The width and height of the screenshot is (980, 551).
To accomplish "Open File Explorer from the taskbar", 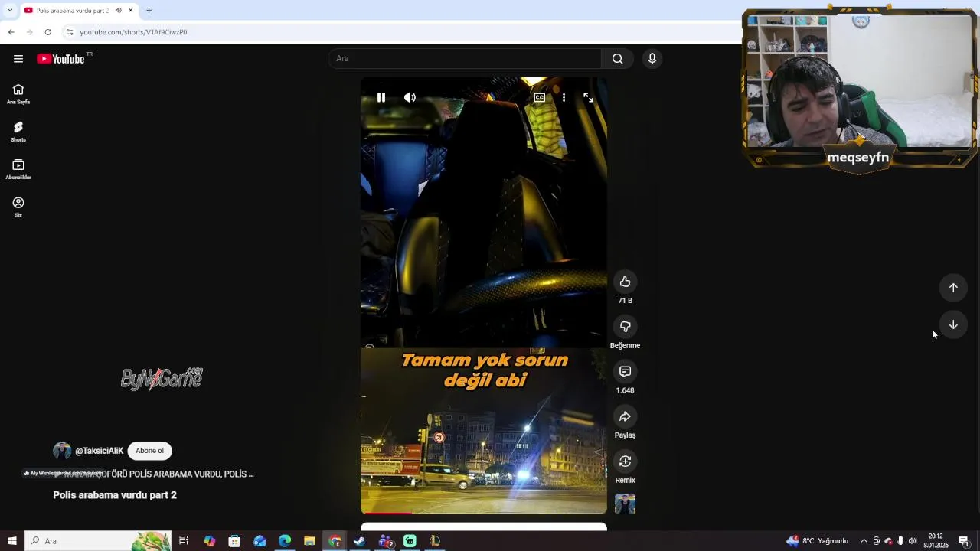I will (x=309, y=541).
